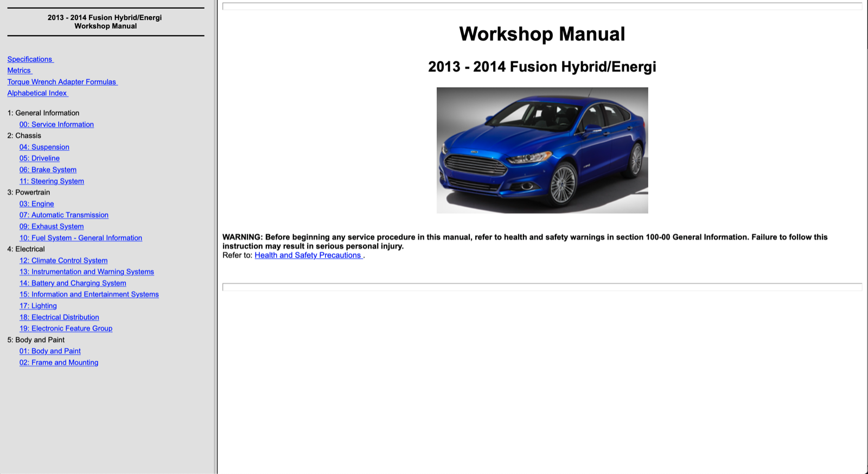Open 09: Exhaust System section
868x474 pixels.
click(52, 227)
